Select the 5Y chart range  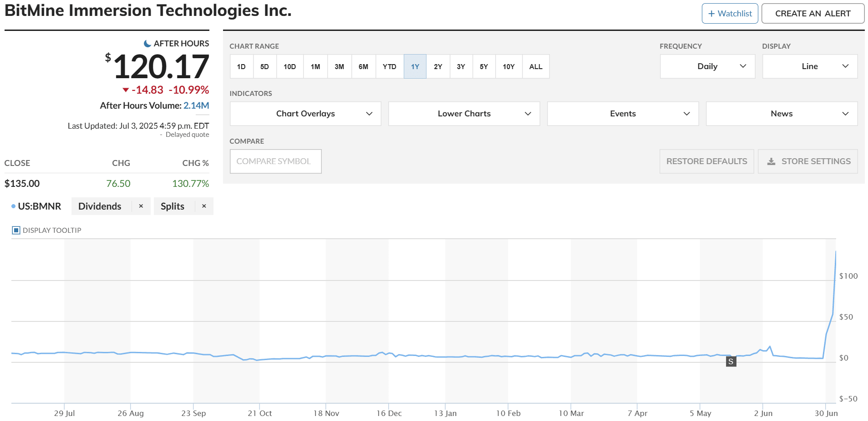(x=484, y=66)
